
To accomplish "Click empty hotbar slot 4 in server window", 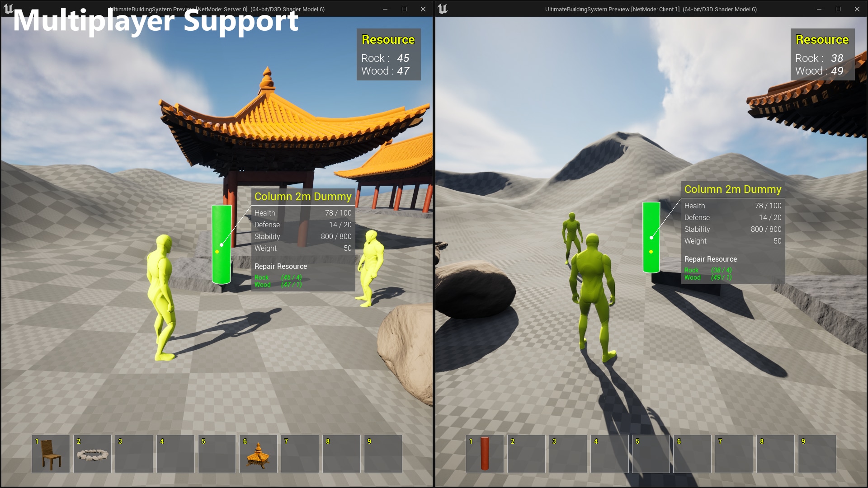I will (175, 454).
